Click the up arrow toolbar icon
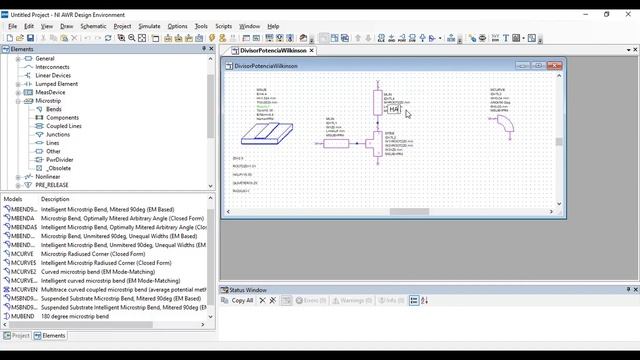This screenshot has width=640, height=360. 358,38
